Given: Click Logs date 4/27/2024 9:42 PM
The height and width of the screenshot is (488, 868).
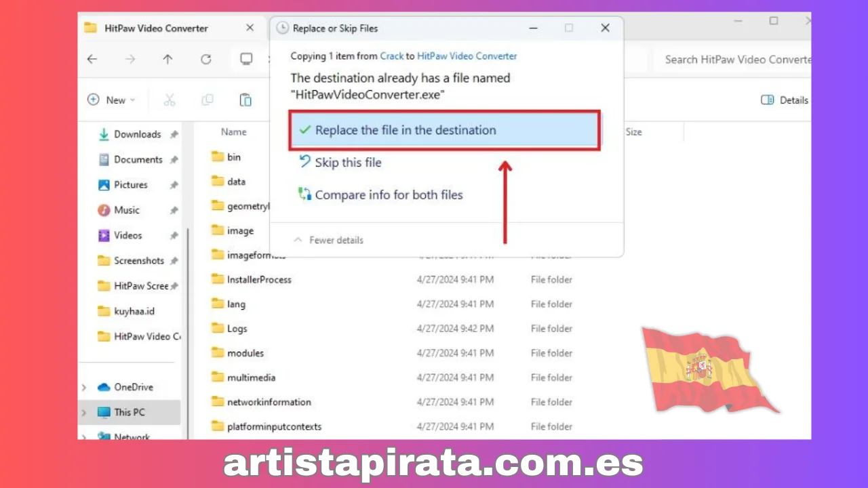Looking at the screenshot, I should [x=455, y=329].
